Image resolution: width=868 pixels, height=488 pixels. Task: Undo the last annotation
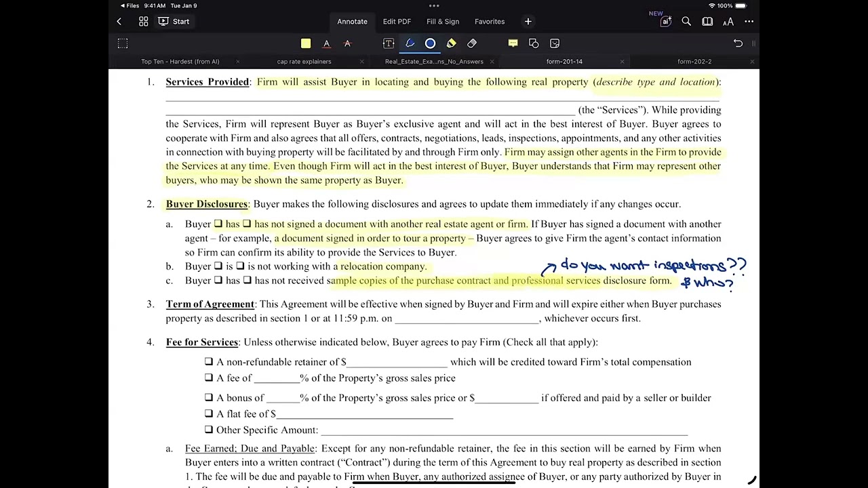(x=738, y=43)
